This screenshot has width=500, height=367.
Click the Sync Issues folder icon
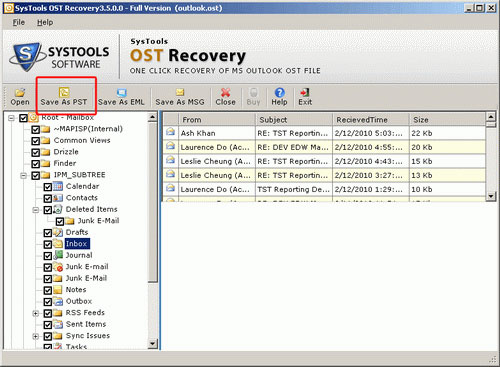(x=58, y=336)
